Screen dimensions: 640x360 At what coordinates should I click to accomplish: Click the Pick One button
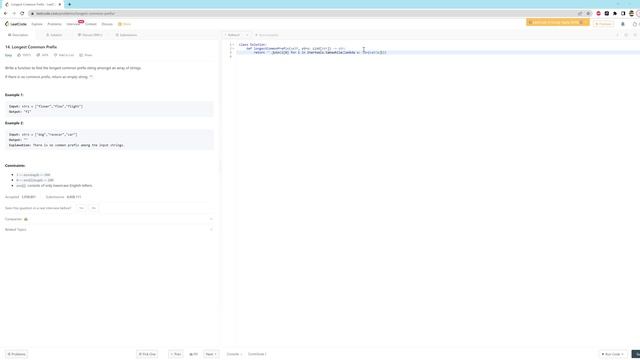tap(147, 354)
